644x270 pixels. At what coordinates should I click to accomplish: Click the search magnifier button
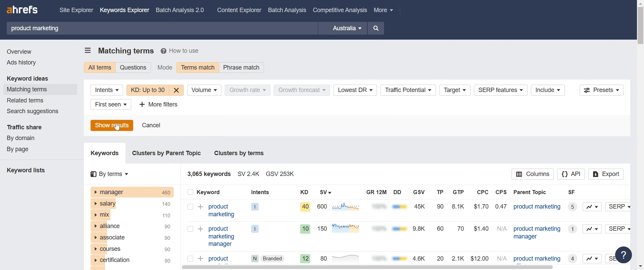[x=376, y=28]
